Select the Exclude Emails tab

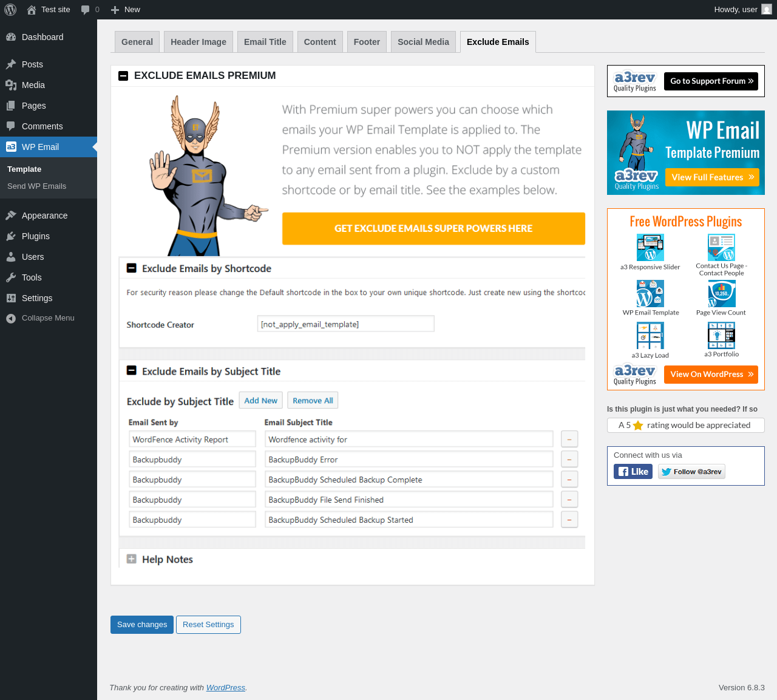498,42
